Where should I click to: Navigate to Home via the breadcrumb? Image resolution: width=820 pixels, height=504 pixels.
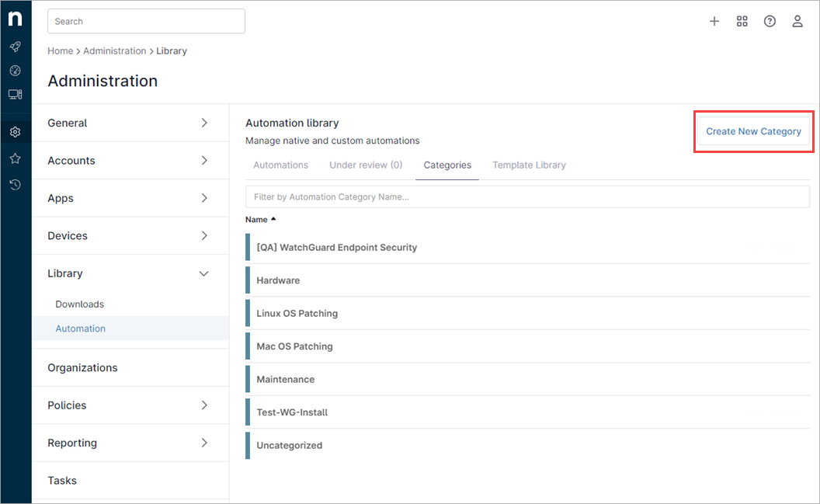[x=60, y=50]
